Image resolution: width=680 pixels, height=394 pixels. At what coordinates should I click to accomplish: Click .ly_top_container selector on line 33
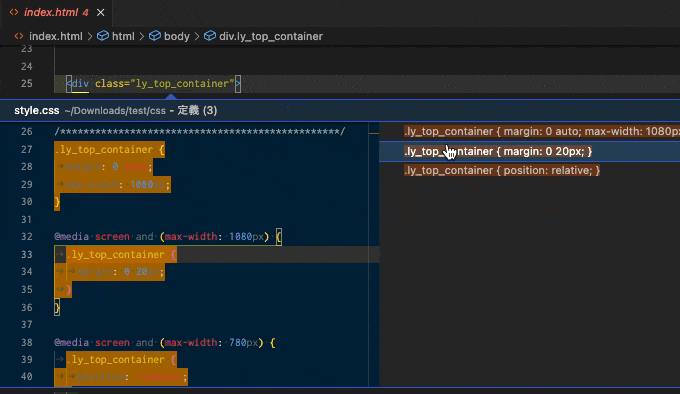click(116, 254)
